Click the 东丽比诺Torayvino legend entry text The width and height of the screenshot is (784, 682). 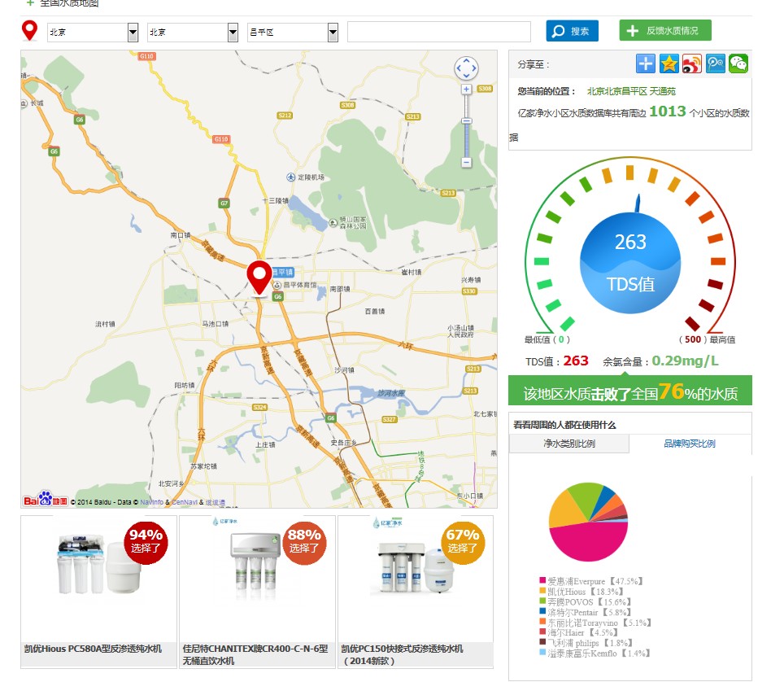pyautogui.click(x=599, y=623)
